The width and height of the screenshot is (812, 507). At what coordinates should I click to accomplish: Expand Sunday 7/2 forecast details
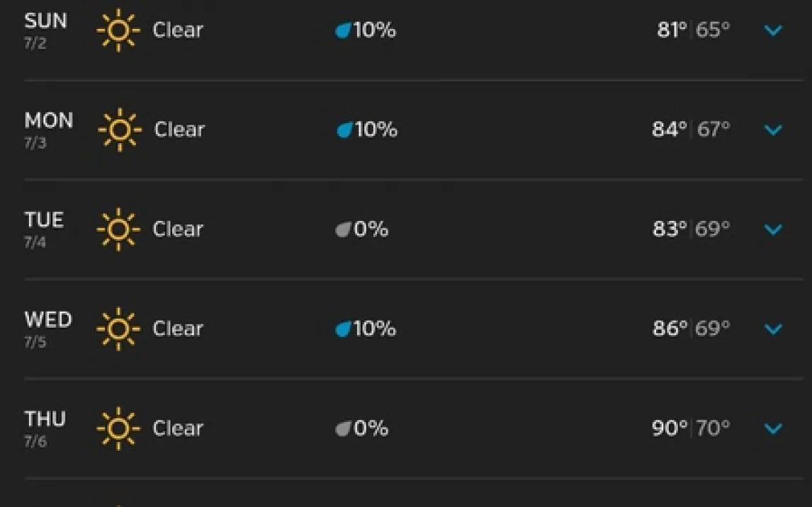[x=773, y=30]
